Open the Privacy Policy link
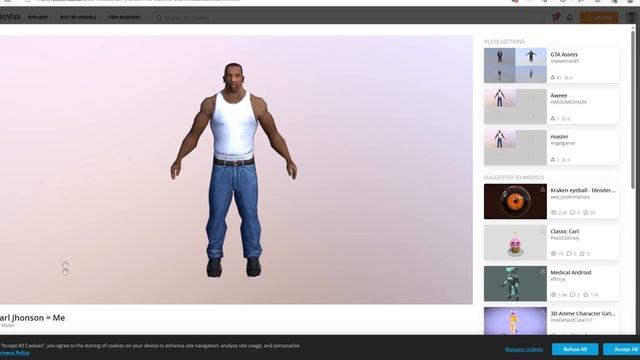640x360 pixels. (15, 353)
